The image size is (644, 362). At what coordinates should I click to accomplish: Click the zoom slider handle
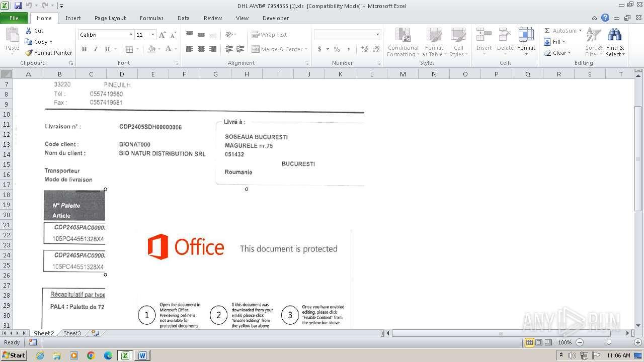[609, 342]
